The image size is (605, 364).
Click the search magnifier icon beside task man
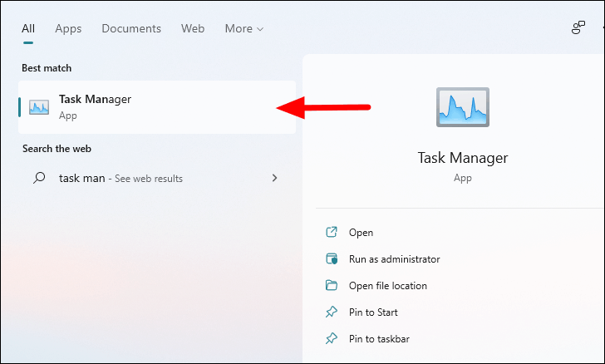pyautogui.click(x=39, y=178)
